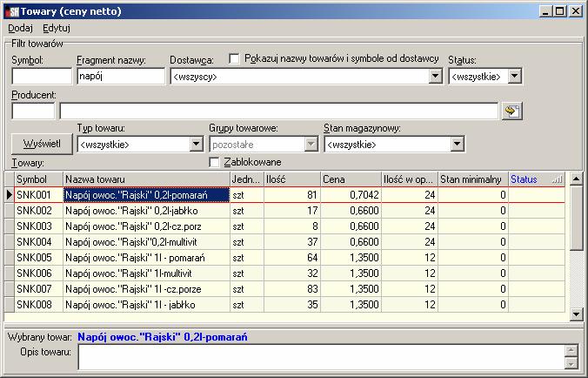Select the SNK007 symbol cell
The width and height of the screenshot is (588, 378).
tap(38, 289)
